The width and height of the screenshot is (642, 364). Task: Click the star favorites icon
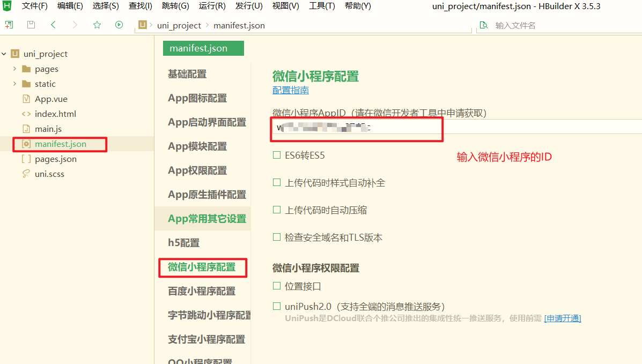[x=97, y=24]
